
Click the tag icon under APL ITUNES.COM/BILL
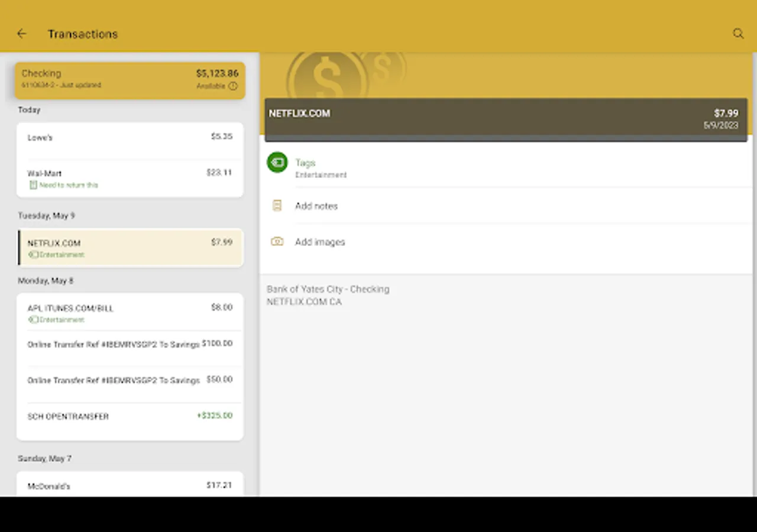click(33, 320)
